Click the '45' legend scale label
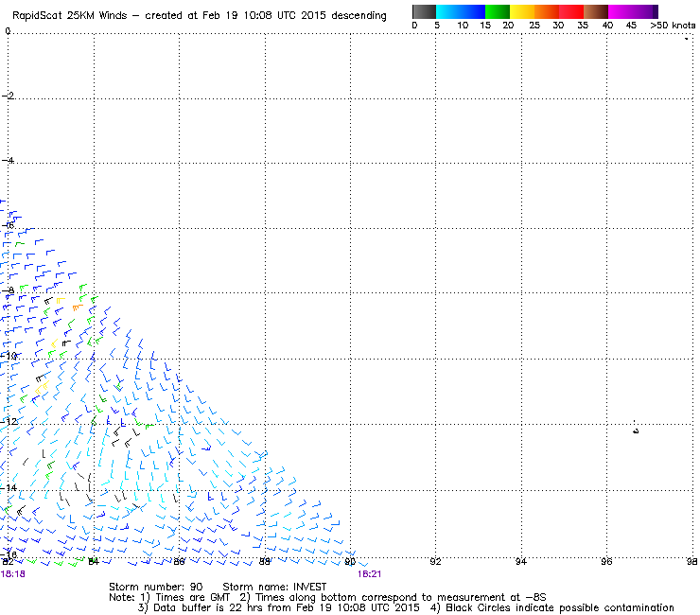 click(x=631, y=25)
